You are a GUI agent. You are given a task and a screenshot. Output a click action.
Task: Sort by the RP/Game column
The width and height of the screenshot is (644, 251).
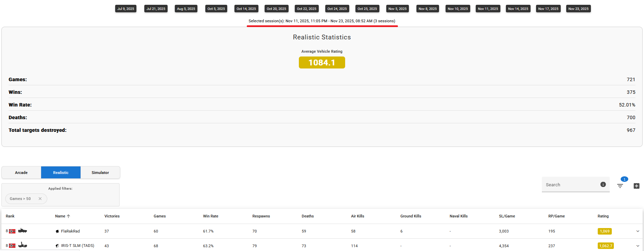coord(557,216)
